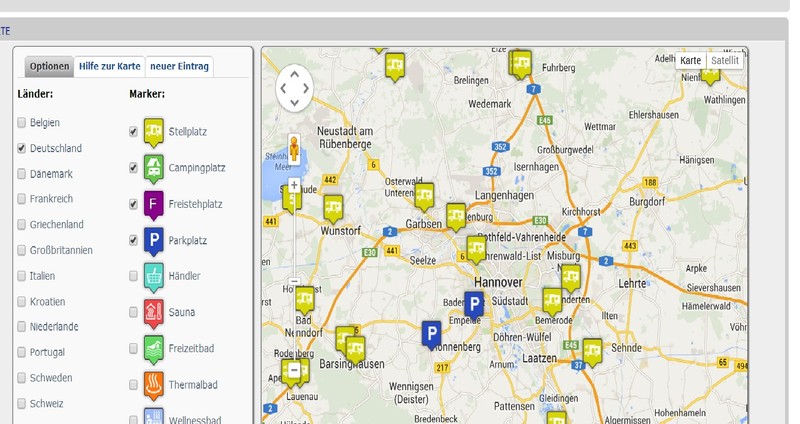The height and width of the screenshot is (424, 800).
Task: Uncheck the Deutschland country checkbox
Action: pos(22,148)
